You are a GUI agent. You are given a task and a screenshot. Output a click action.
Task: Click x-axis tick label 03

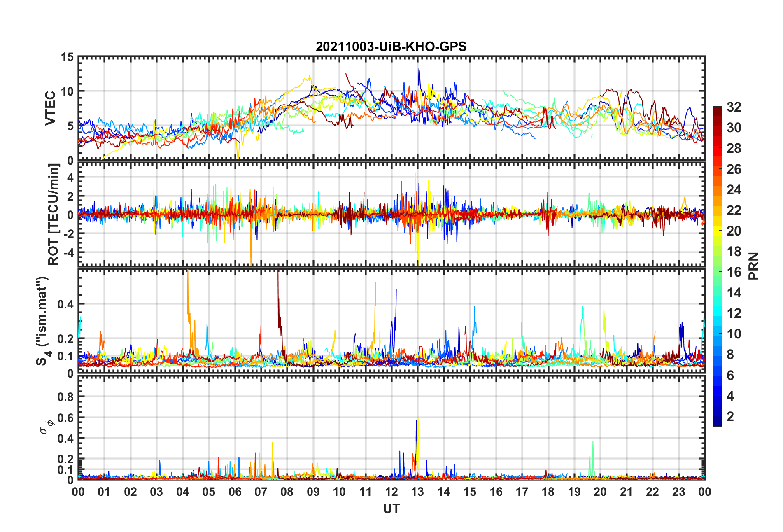(x=156, y=492)
